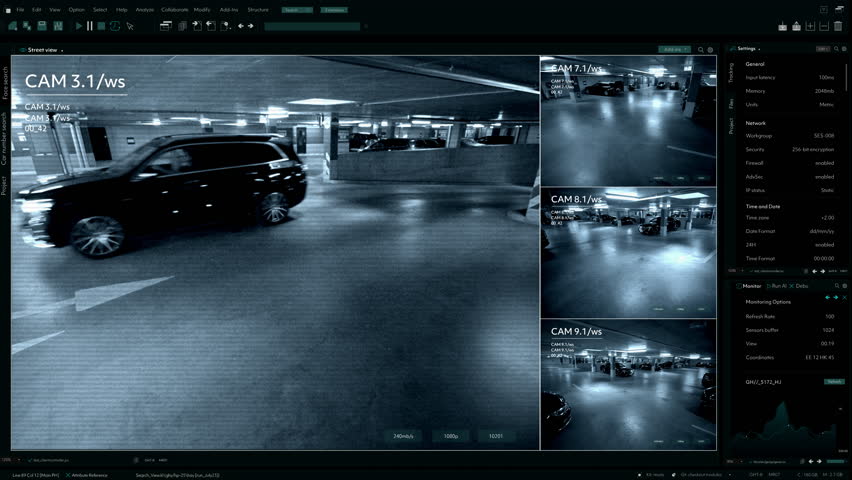852x480 pixels.
Task: Select the CAM 8.1/ws camera thumbnail
Action: click(628, 253)
